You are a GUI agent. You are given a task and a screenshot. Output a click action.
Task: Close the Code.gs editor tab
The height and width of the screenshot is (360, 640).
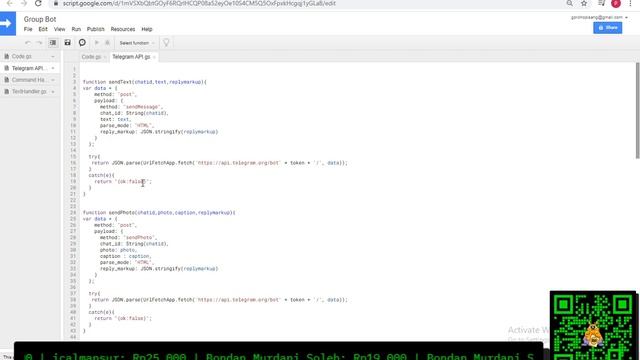pyautogui.click(x=105, y=57)
